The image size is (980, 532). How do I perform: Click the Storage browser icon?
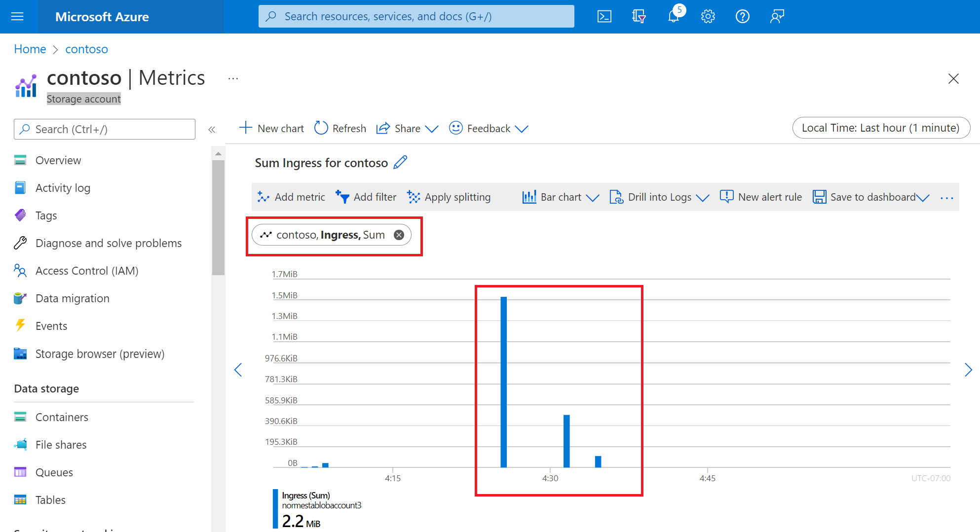coord(20,354)
